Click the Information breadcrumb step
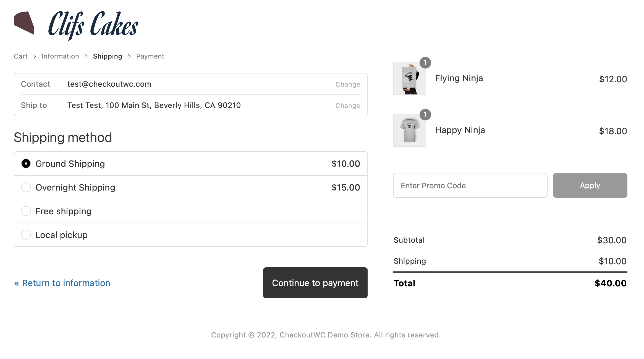Viewport: 644px width, 359px height. point(60,56)
